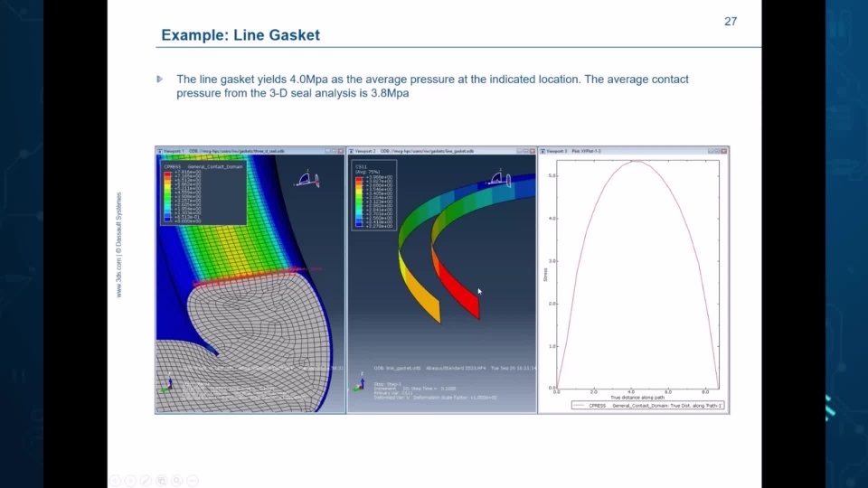The width and height of the screenshot is (868, 488).
Task: Activate the zoom magnifier slideshow control
Action: 177,481
